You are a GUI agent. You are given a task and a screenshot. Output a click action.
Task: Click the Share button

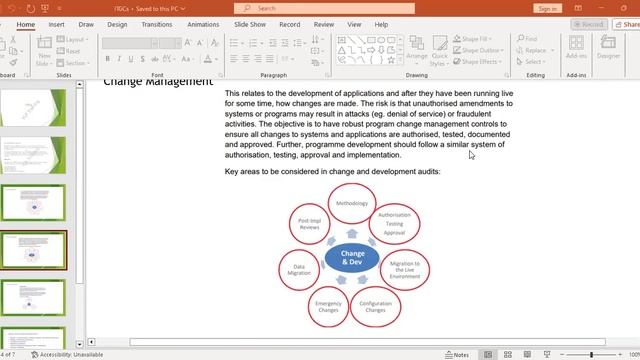[627, 24]
